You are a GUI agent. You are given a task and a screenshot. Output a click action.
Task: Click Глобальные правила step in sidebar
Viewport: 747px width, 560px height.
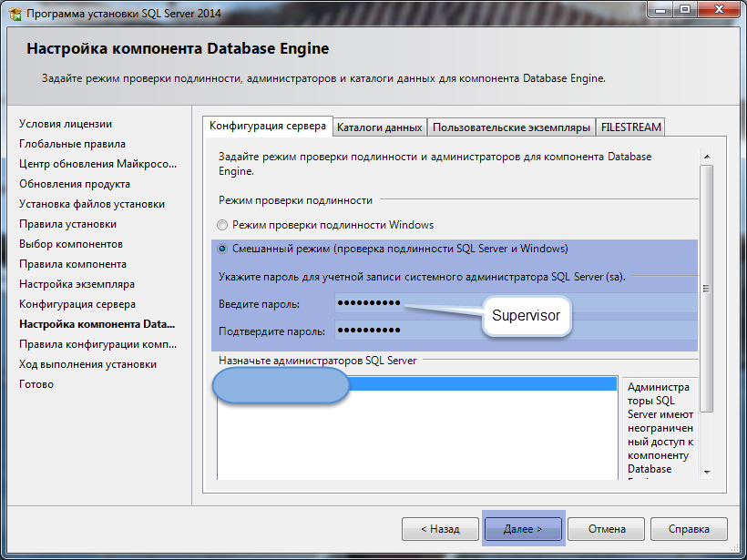click(72, 144)
